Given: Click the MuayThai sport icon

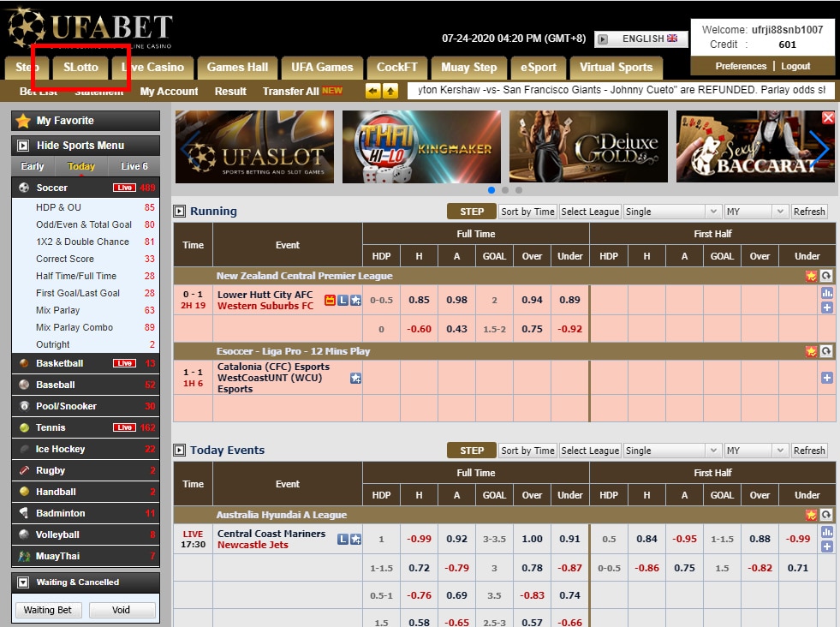Looking at the screenshot, I should 24,556.
